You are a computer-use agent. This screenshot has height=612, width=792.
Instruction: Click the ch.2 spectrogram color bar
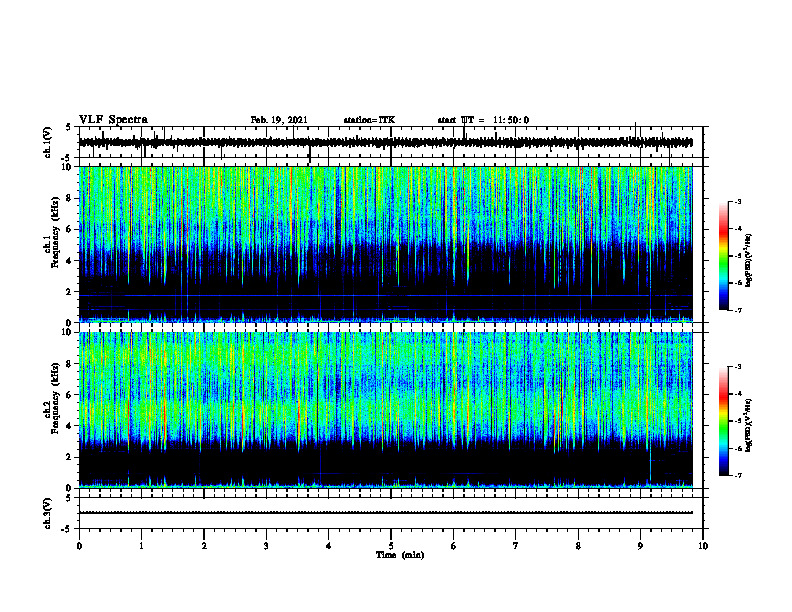click(x=723, y=421)
